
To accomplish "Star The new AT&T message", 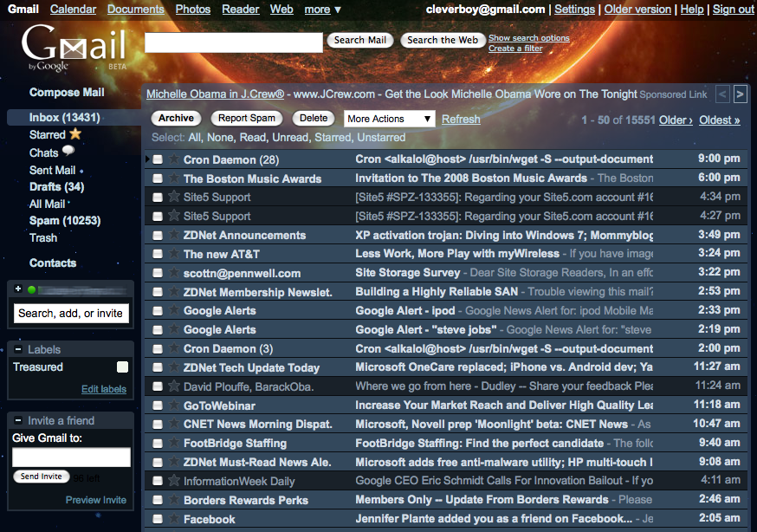I will coord(174,254).
